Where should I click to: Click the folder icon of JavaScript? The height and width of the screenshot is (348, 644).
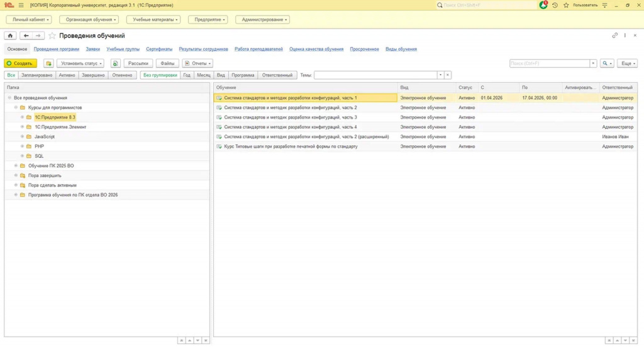(x=29, y=137)
